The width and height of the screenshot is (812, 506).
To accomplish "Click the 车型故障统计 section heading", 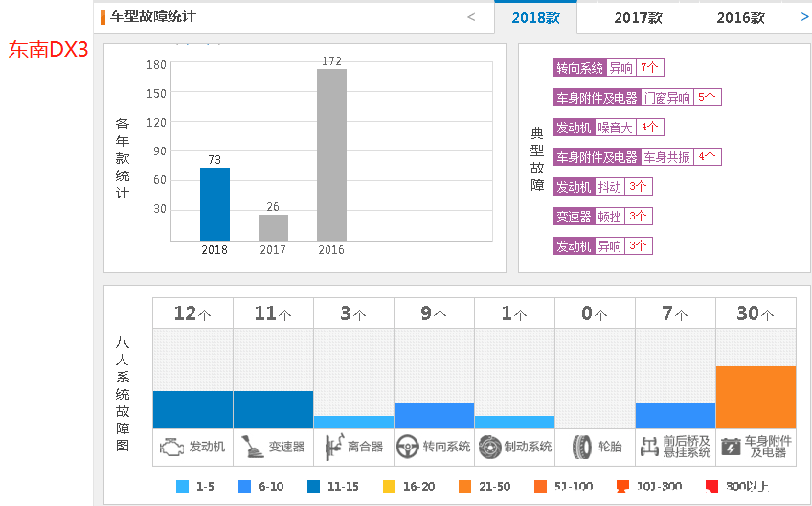I will click(x=153, y=16).
